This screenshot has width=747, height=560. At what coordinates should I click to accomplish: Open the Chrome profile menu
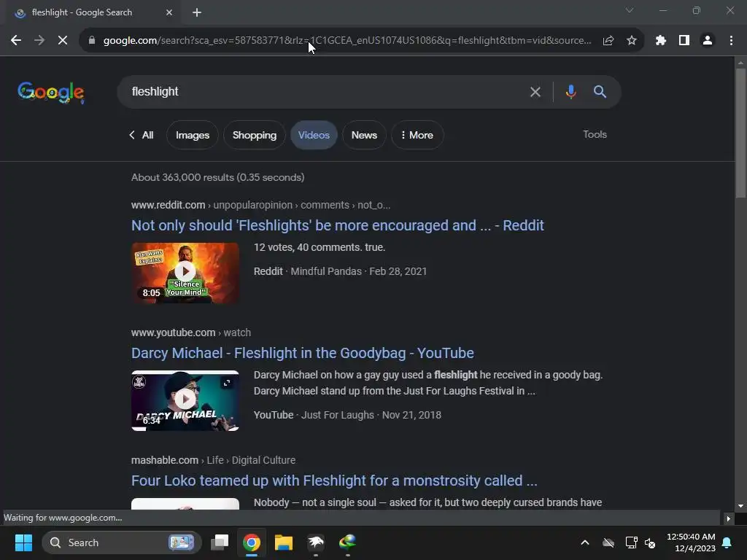pos(708,41)
